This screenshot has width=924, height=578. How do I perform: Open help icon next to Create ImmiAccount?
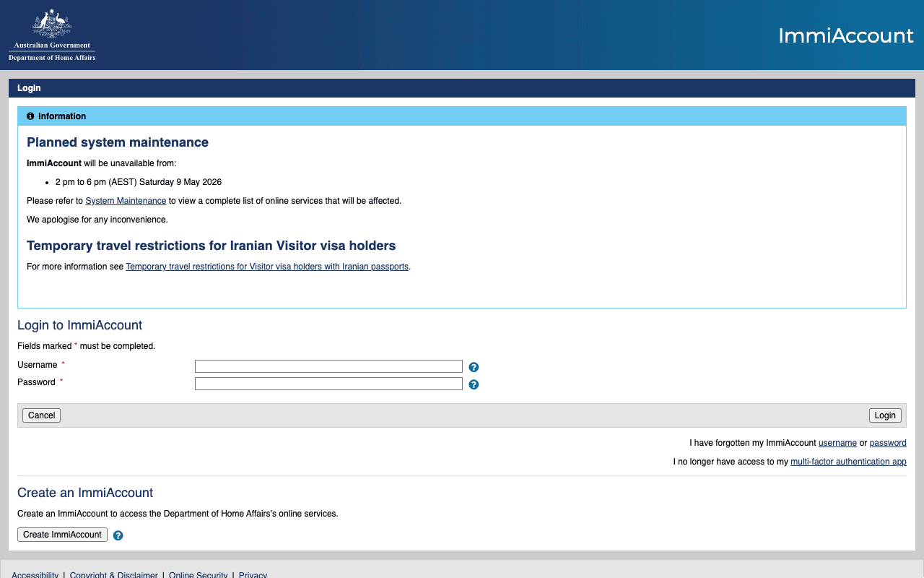pyautogui.click(x=118, y=535)
